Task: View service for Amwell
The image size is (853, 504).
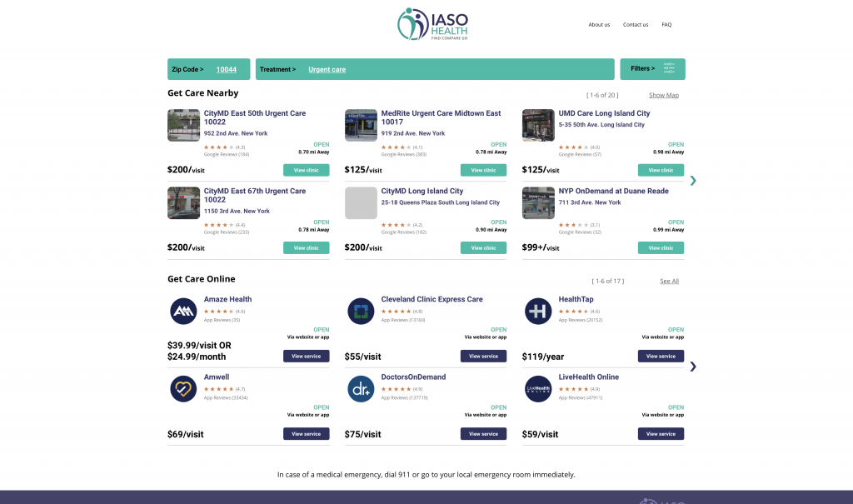Action: pos(307,434)
